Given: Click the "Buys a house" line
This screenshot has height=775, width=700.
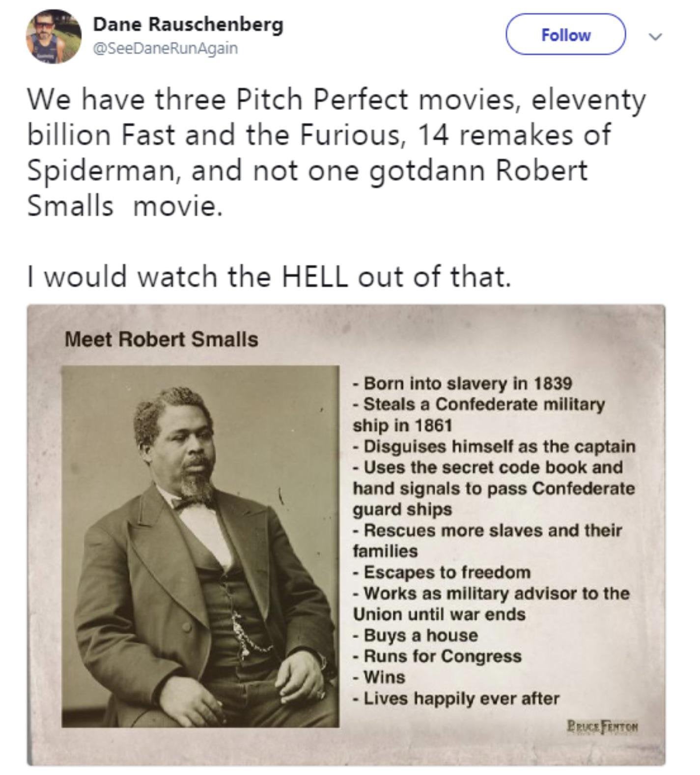Looking at the screenshot, I should click(x=415, y=635).
